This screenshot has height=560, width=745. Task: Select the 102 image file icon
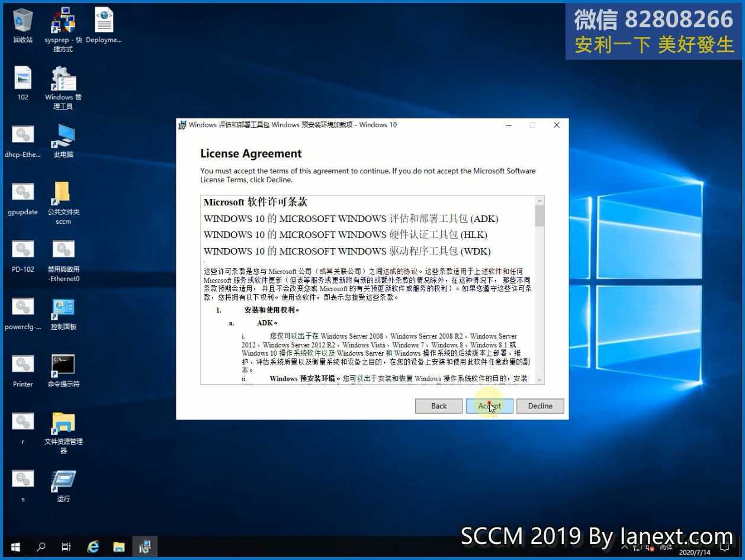click(23, 83)
